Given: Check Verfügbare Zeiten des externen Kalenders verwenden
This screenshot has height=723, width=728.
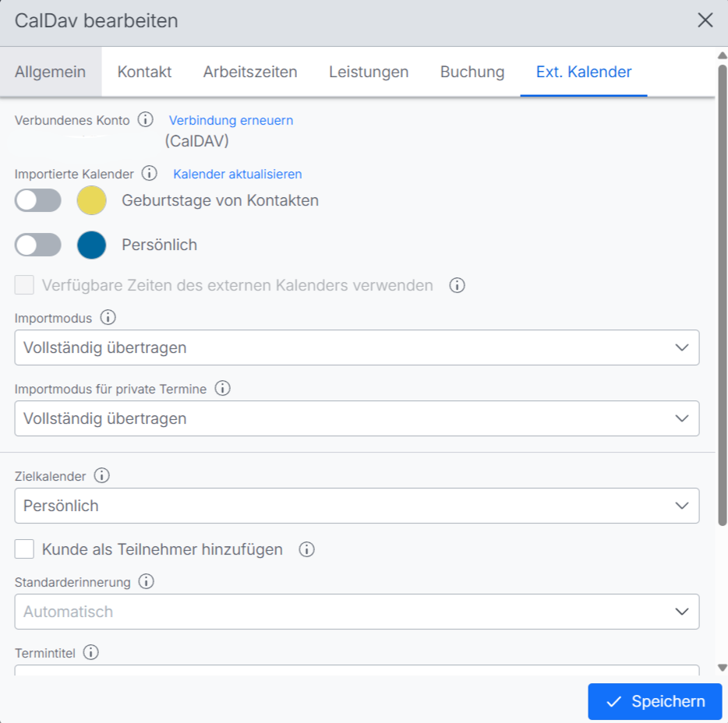Looking at the screenshot, I should click(24, 285).
